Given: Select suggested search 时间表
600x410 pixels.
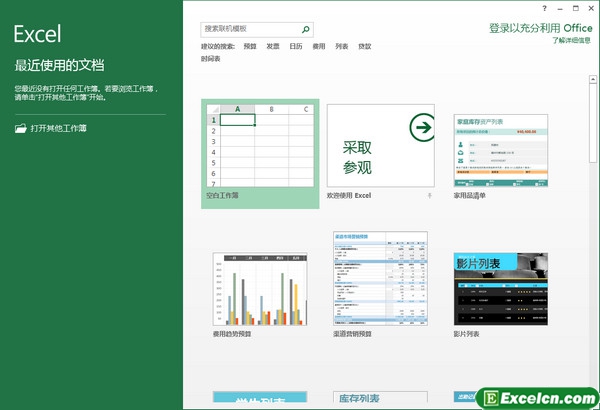Looking at the screenshot, I should (x=210, y=59).
